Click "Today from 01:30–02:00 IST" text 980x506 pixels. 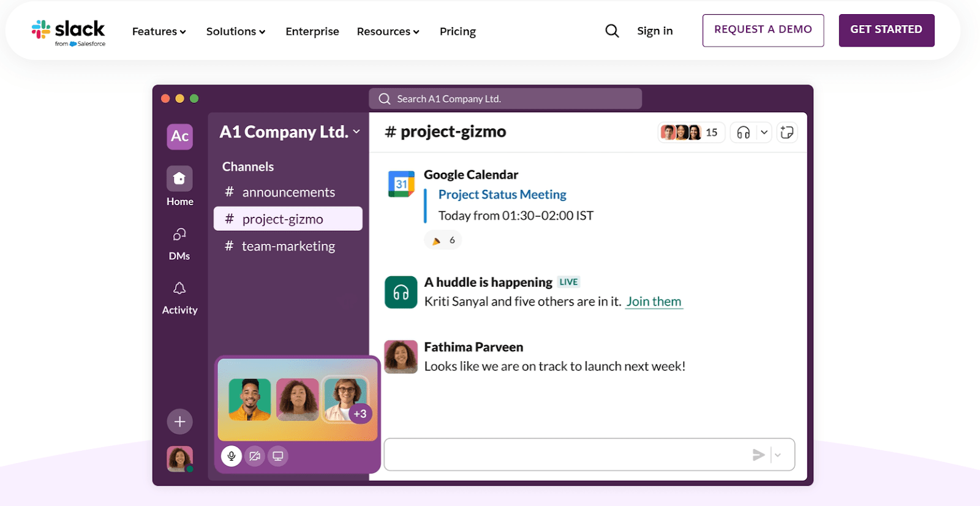tap(516, 216)
